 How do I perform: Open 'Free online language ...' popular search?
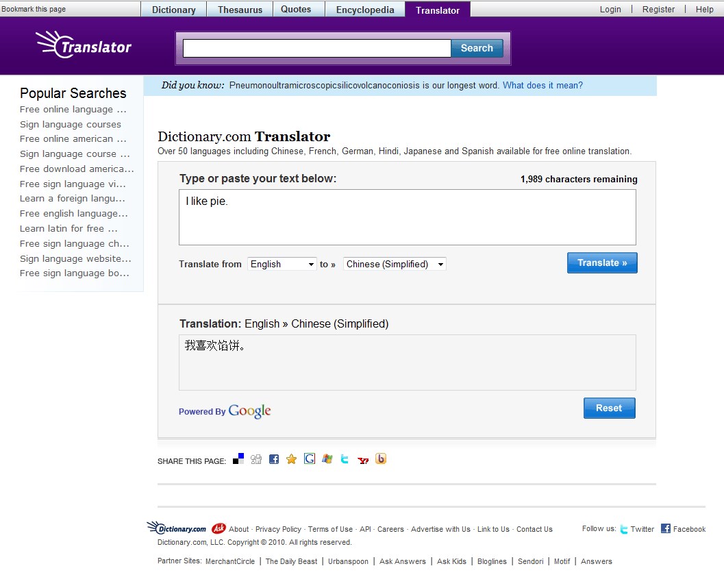point(73,110)
